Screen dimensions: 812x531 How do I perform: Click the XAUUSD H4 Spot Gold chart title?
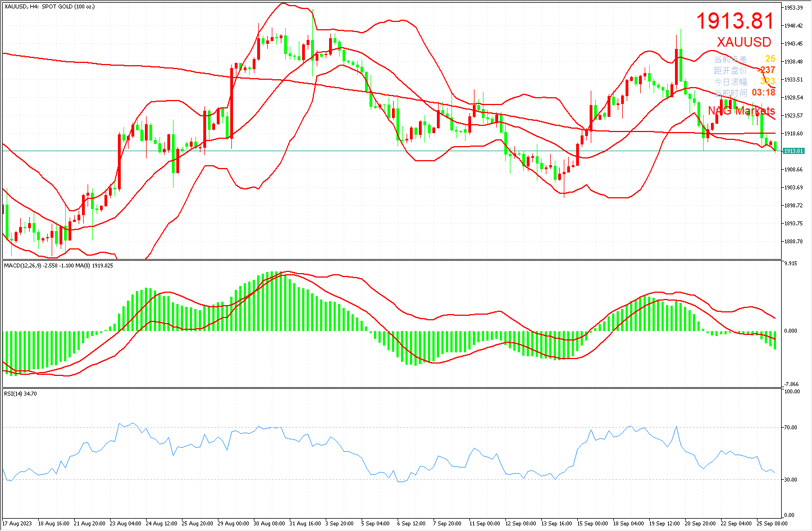49,7
